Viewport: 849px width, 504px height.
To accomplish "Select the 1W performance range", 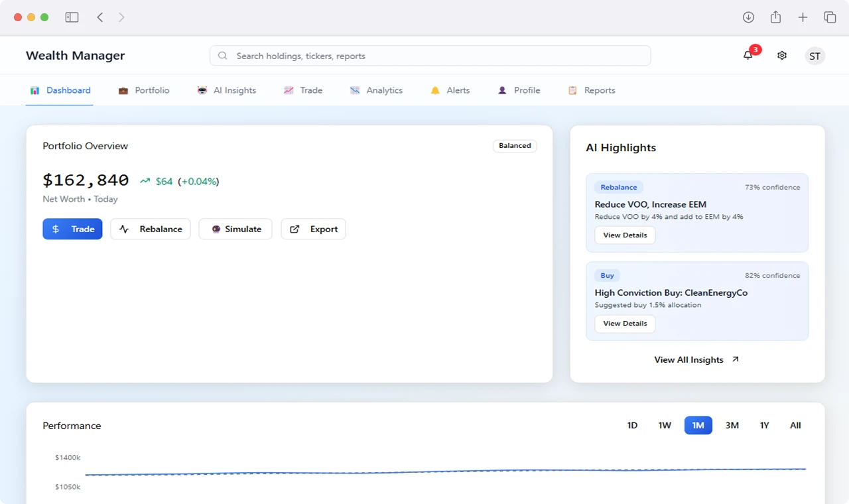I will (x=665, y=425).
